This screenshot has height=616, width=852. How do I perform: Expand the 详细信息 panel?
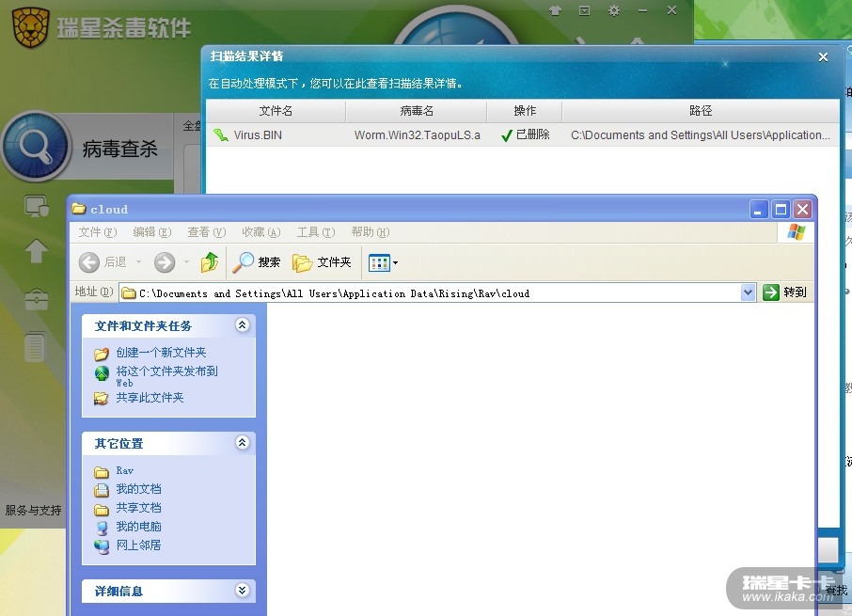point(243,590)
